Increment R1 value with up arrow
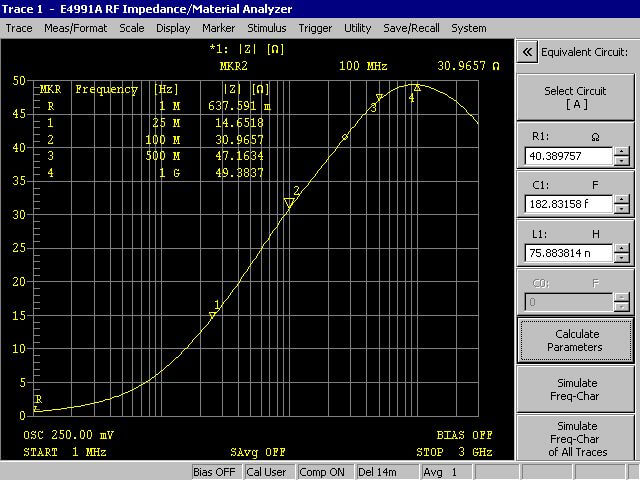Screen dimensions: 640x480 pyautogui.click(x=622, y=152)
